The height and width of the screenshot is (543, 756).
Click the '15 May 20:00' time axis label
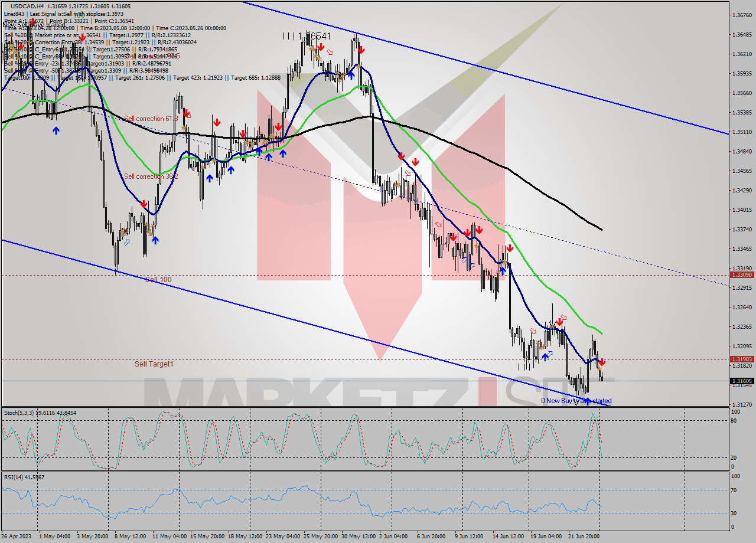[x=207, y=536]
